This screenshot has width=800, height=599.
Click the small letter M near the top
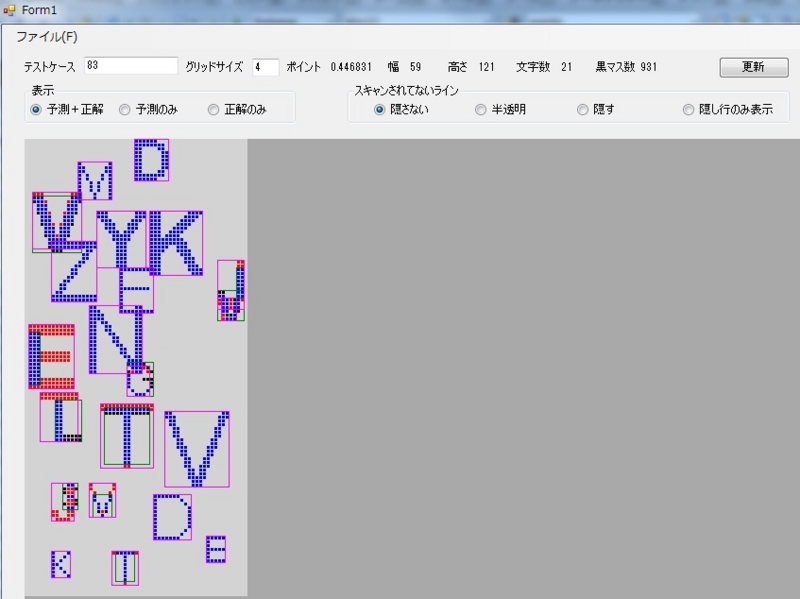[95, 181]
